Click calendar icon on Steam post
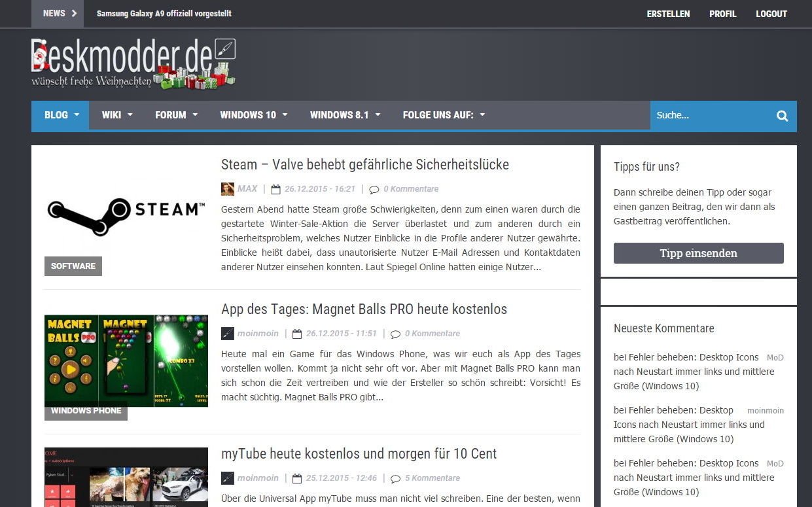 (x=275, y=190)
